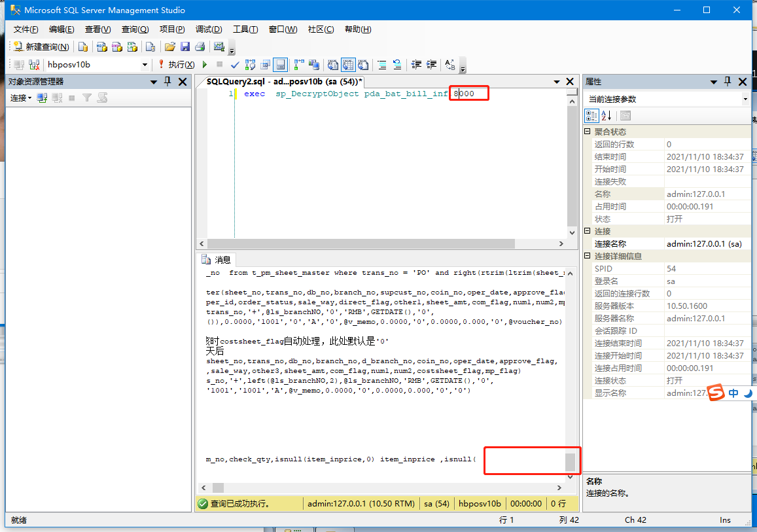The height and width of the screenshot is (532, 757).
Task: Click the Print icon in the toolbar
Action: point(200,46)
